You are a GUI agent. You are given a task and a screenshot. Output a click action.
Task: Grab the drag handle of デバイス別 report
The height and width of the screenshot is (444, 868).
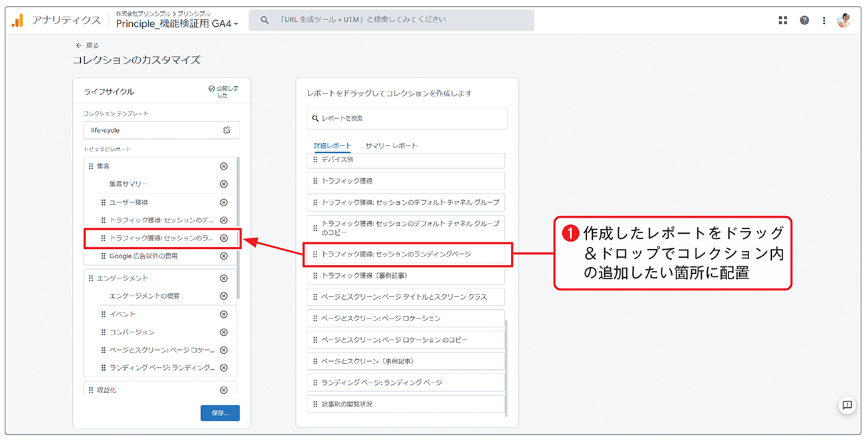coord(316,160)
